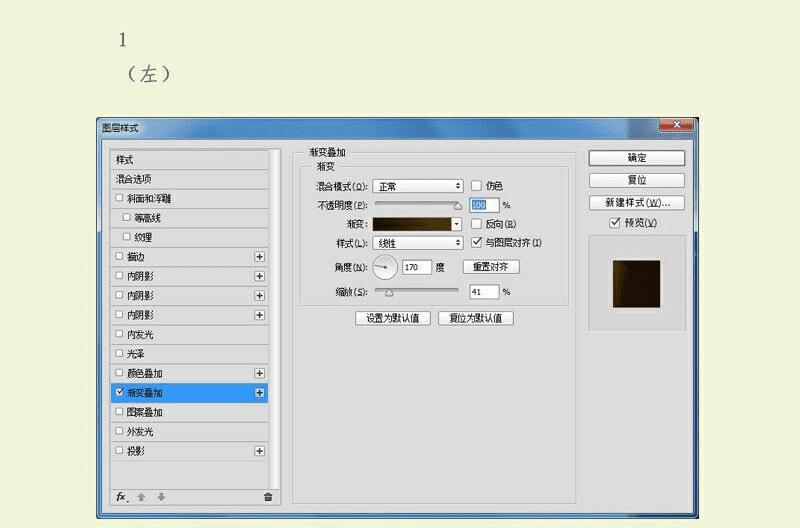Viewport: 800px width, 528px height.
Task: Click the 复位 button
Action: (637, 180)
